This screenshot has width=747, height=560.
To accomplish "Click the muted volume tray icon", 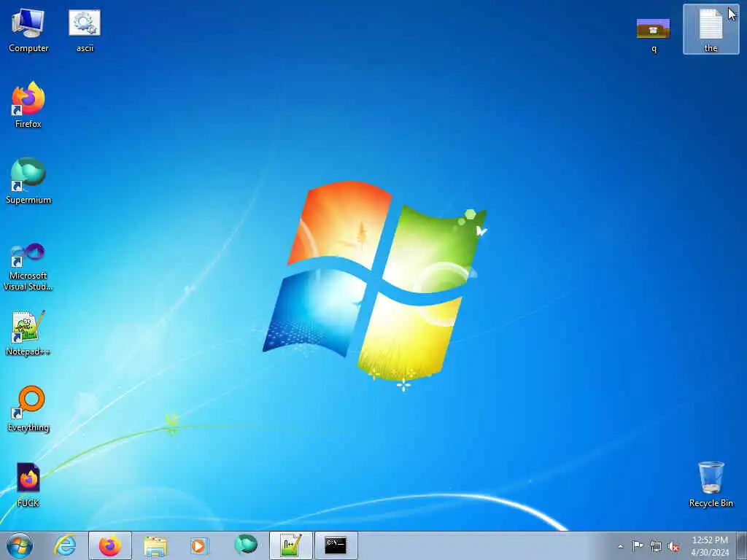I will tap(673, 546).
